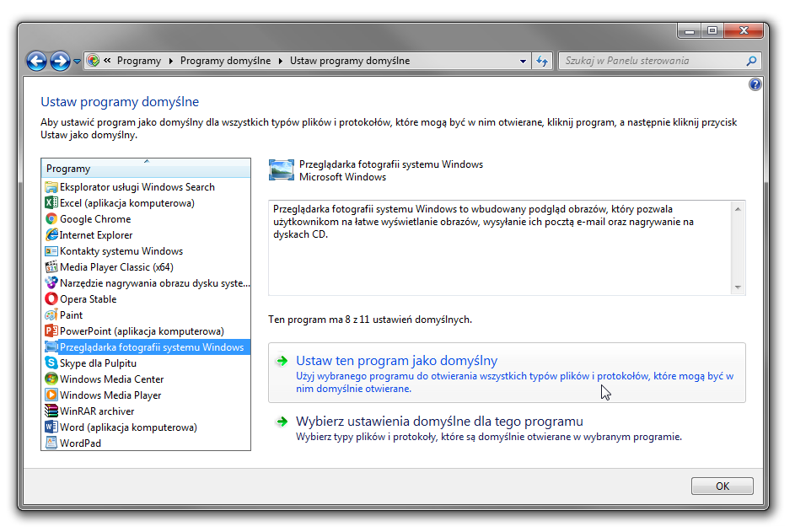This screenshot has width=795, height=532.
Task: Click the description box scroll down arrow
Action: [739, 287]
